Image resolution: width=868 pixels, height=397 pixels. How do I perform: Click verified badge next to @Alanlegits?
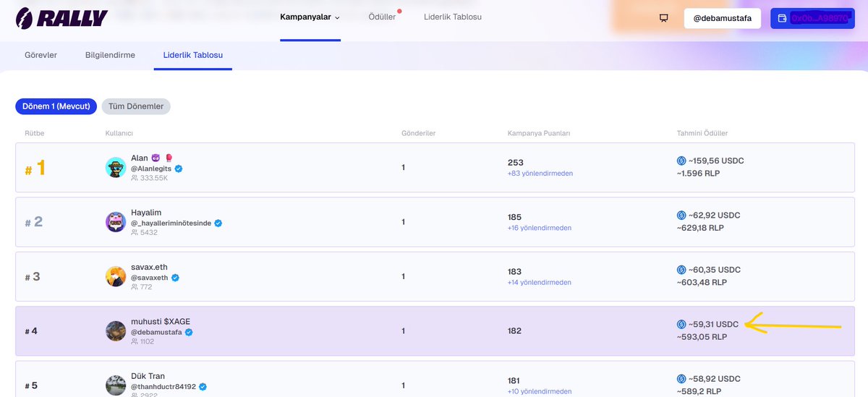178,168
